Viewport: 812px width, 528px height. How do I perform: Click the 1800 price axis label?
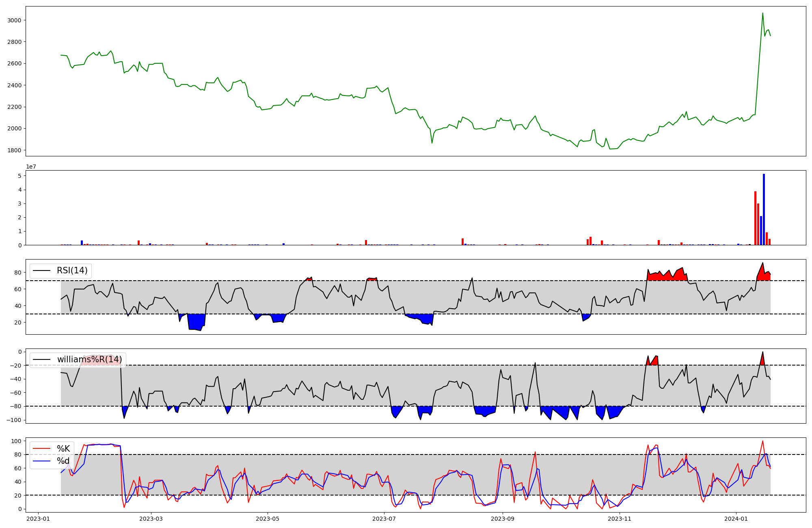click(15, 150)
